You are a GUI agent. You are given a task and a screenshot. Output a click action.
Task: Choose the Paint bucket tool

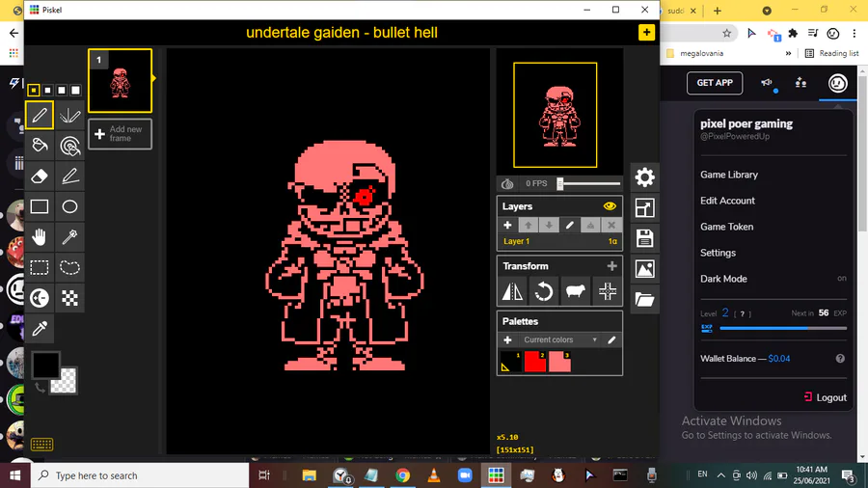pos(40,146)
